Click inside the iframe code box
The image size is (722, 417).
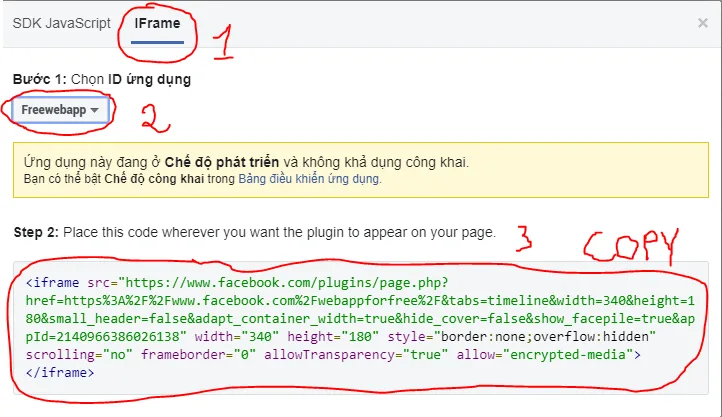[361, 327]
